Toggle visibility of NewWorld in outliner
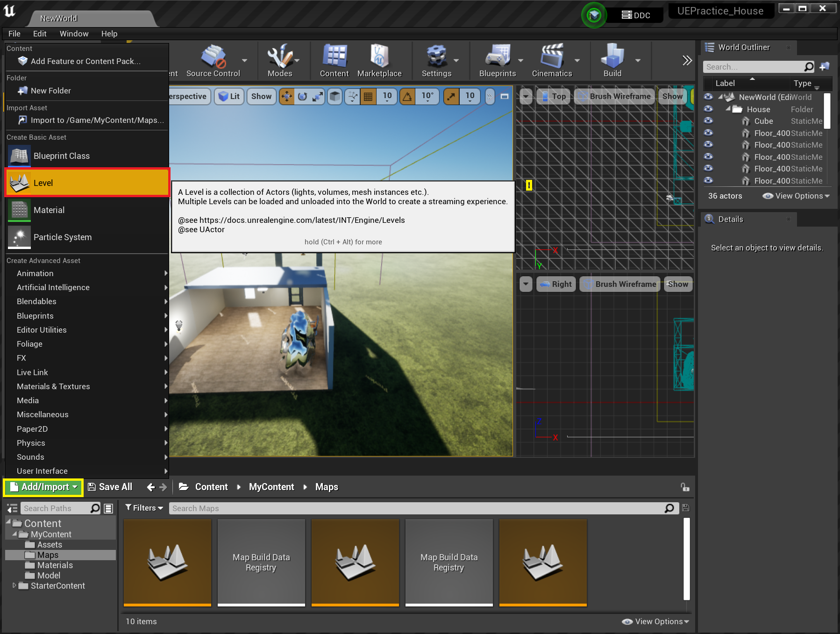Image resolution: width=840 pixels, height=634 pixels. [x=708, y=97]
